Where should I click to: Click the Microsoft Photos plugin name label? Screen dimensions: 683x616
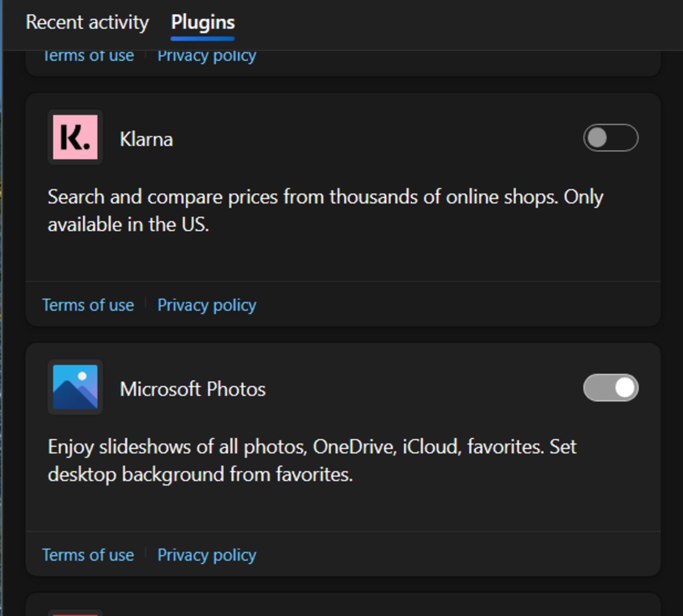point(192,389)
